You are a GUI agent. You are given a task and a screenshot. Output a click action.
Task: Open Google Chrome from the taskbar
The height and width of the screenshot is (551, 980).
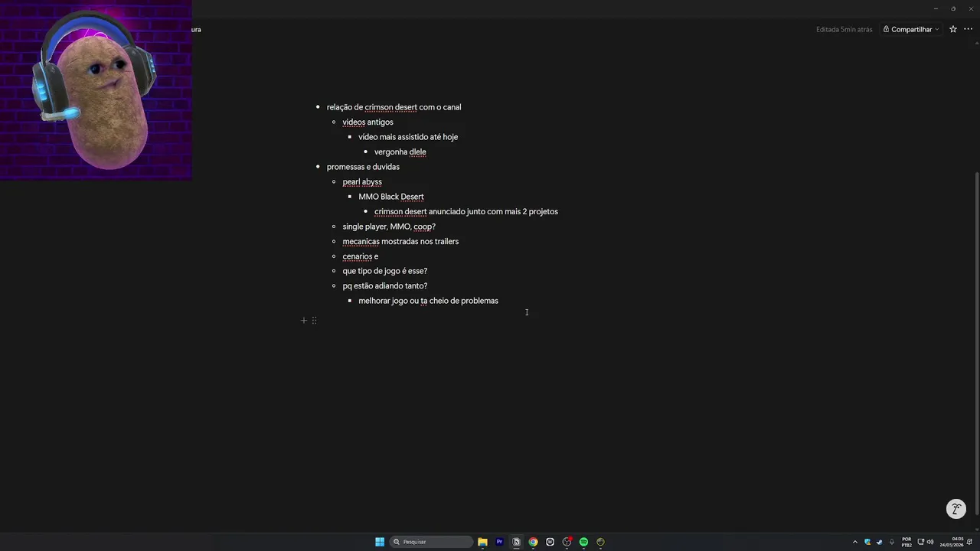click(533, 542)
